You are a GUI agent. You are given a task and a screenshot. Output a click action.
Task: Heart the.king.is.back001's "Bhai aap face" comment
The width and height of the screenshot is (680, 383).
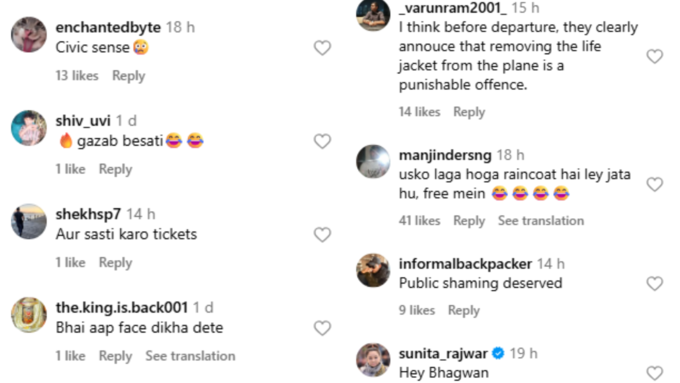click(x=322, y=328)
